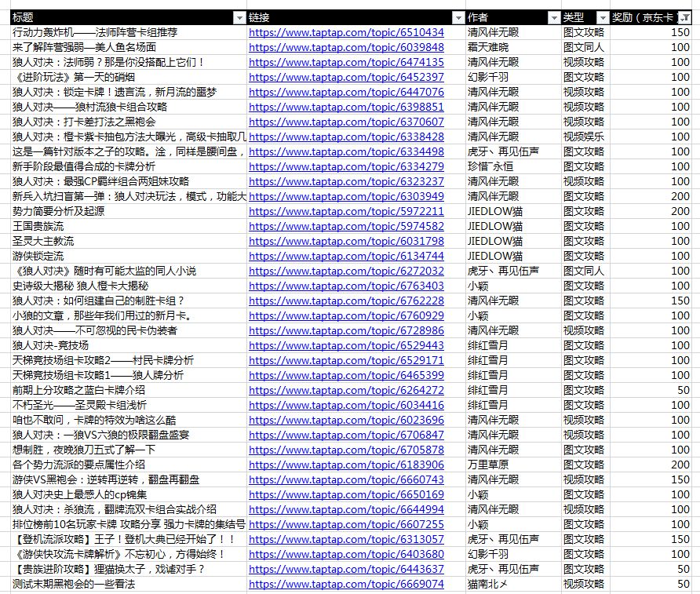Open the topic/6728986 link
The height and width of the screenshot is (594, 700).
346,330
